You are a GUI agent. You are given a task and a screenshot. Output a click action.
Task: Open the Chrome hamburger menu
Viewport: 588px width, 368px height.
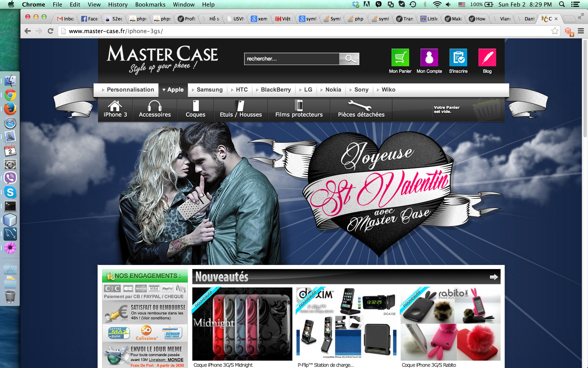point(581,31)
